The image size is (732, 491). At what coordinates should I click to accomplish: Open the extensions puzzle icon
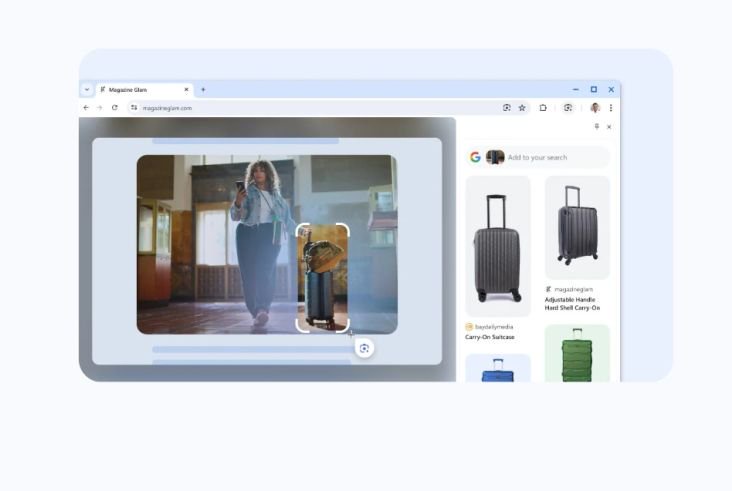point(543,108)
